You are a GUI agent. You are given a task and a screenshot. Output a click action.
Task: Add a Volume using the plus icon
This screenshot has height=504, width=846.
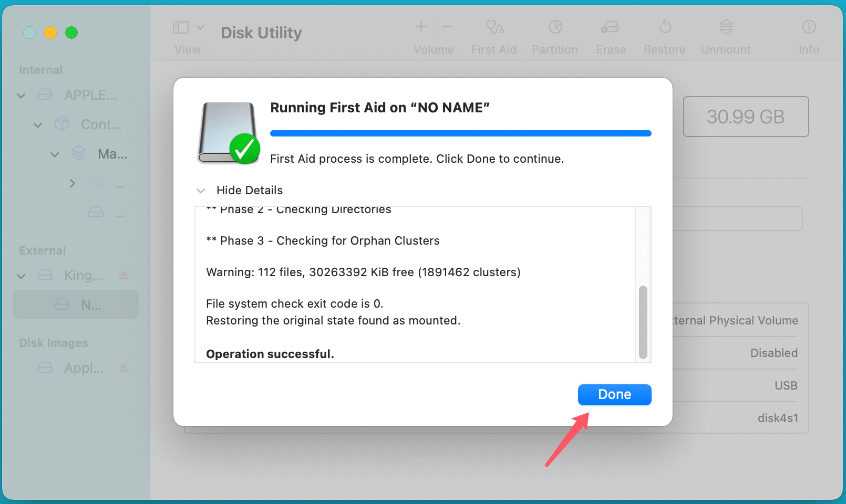coord(421,27)
